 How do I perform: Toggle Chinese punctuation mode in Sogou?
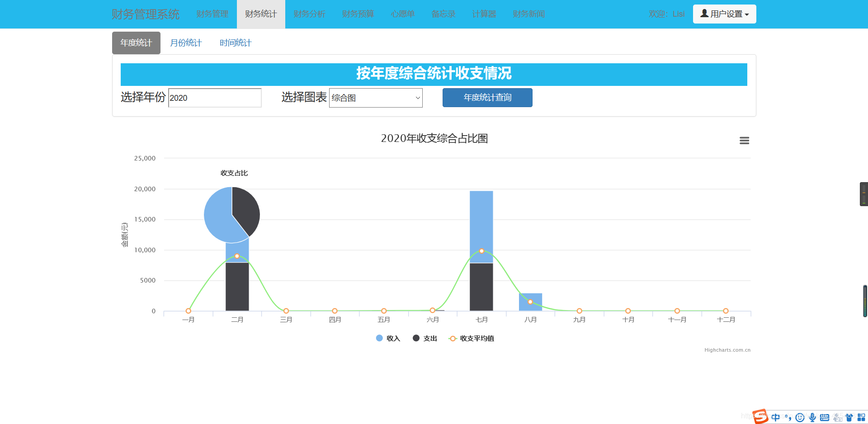(x=789, y=418)
